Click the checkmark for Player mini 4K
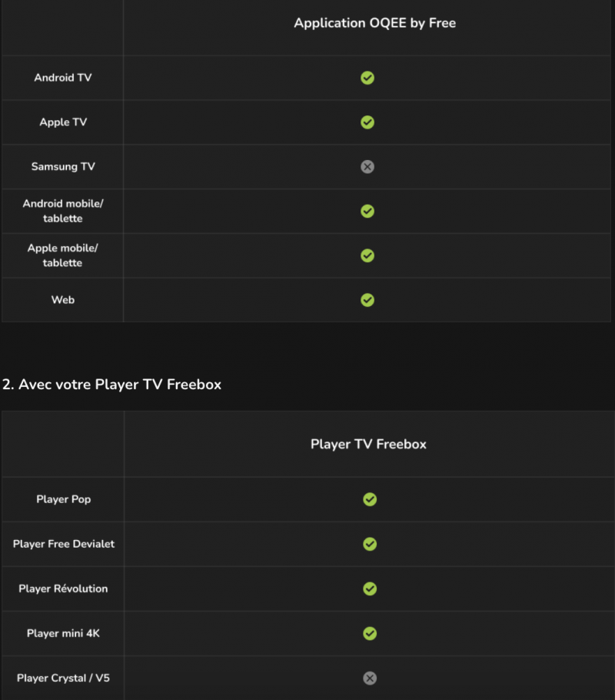The height and width of the screenshot is (700, 615). (x=370, y=633)
